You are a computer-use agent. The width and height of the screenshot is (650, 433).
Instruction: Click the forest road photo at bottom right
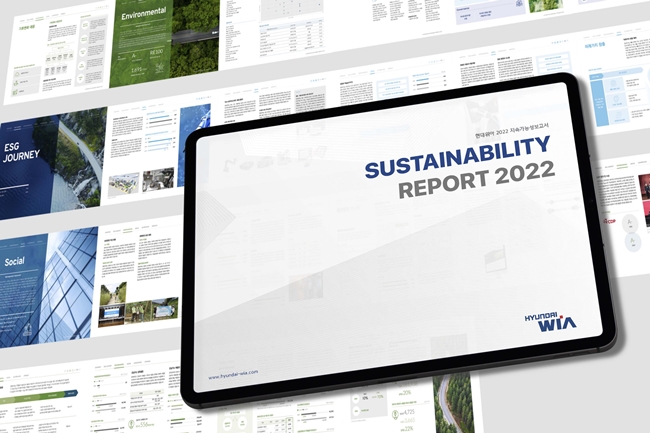tap(455, 400)
